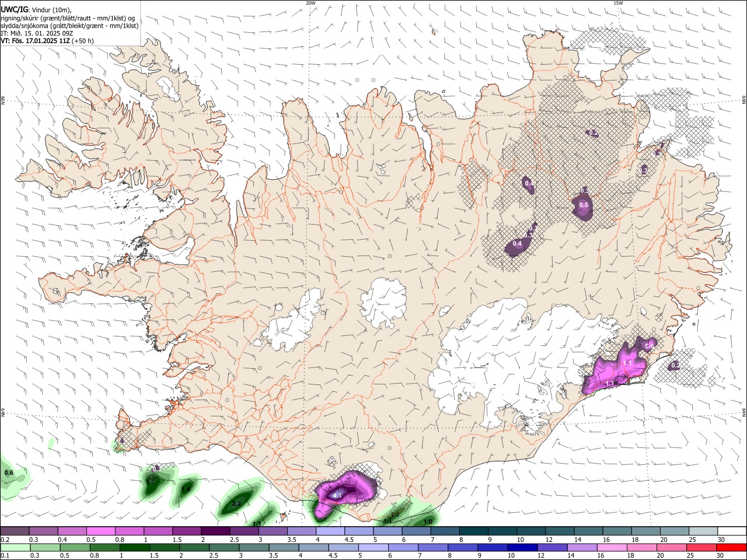Image resolution: width=747 pixels, height=560 pixels.
Task: Select the light pink rain swatch labeled 16
Action: tap(612, 547)
